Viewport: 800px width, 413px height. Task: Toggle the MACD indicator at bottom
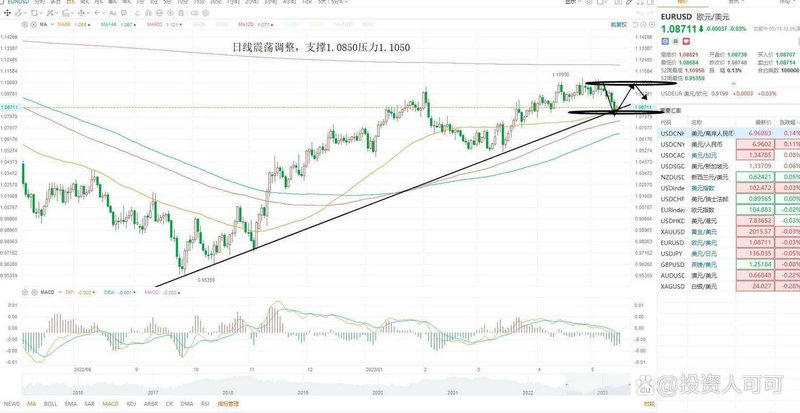click(113, 405)
